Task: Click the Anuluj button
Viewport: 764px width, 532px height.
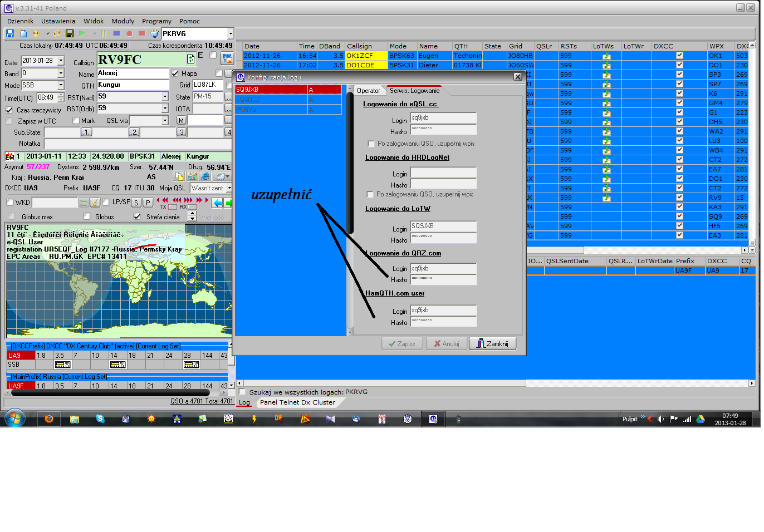Action: point(447,343)
